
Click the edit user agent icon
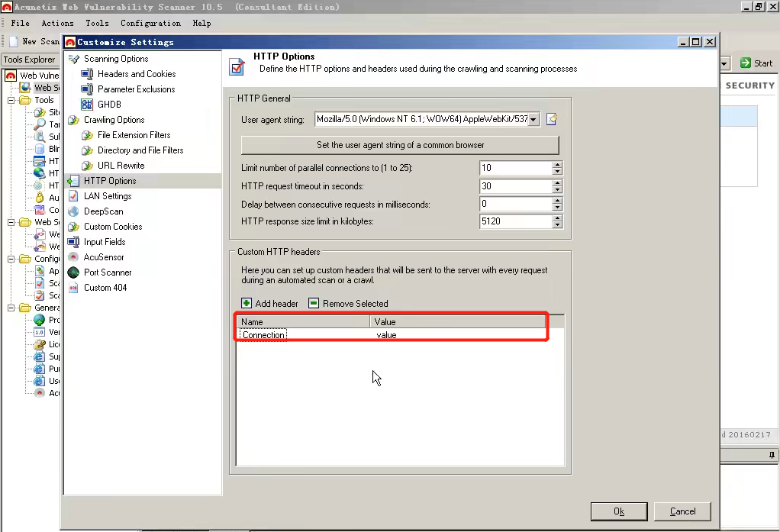click(x=552, y=119)
